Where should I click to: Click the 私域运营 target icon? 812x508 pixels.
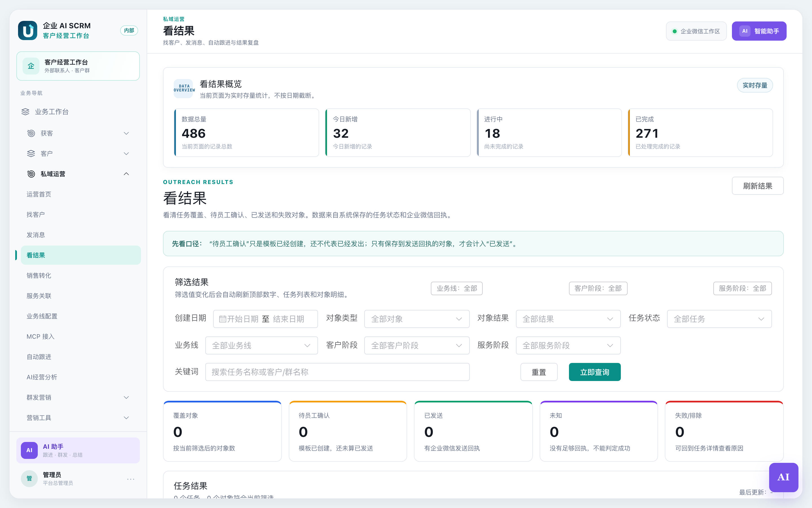coord(31,174)
